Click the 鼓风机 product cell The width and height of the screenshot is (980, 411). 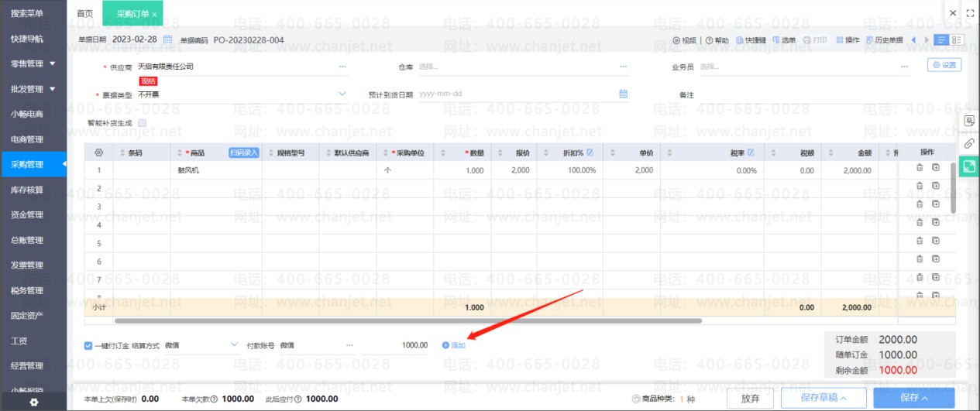click(216, 170)
